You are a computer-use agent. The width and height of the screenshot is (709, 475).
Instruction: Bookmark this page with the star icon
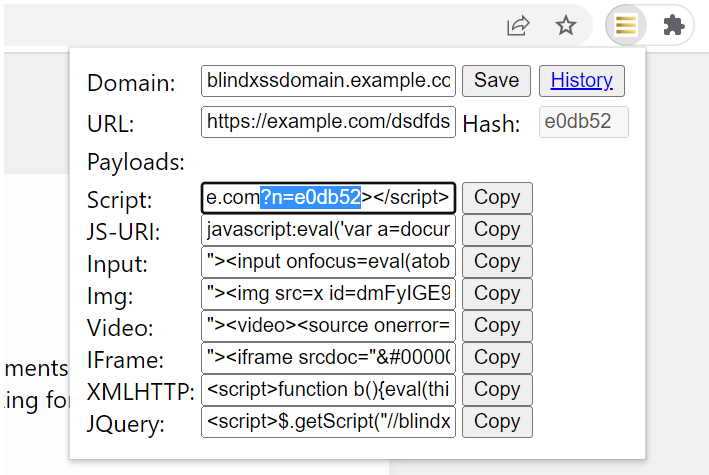click(566, 25)
